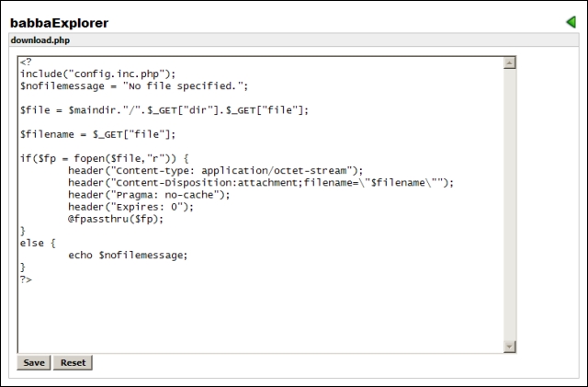Place cursor on the @fpassthru line

pos(116,218)
